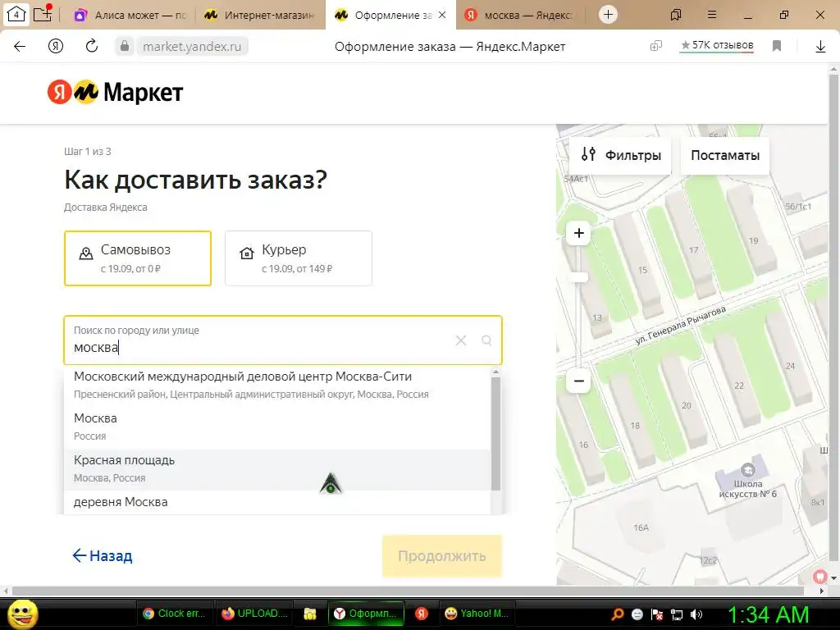Open map Фильтры button
The width and height of the screenshot is (840, 630).
pos(621,155)
